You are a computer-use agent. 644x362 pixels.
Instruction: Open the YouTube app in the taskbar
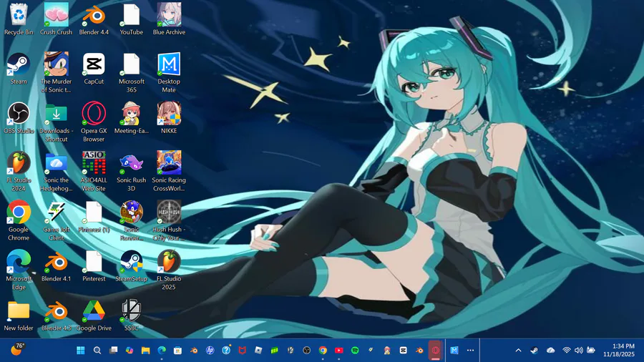[339, 350]
